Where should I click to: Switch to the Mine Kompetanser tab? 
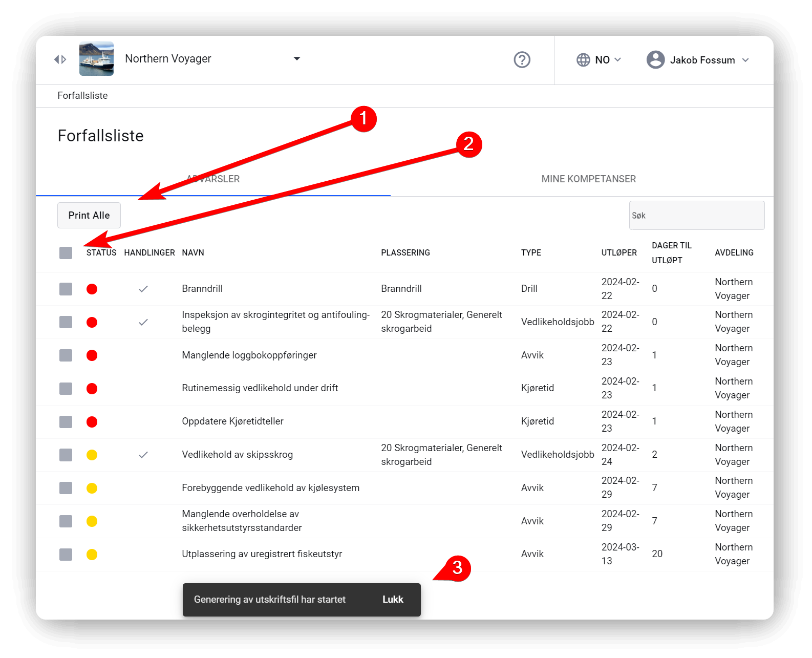point(588,179)
